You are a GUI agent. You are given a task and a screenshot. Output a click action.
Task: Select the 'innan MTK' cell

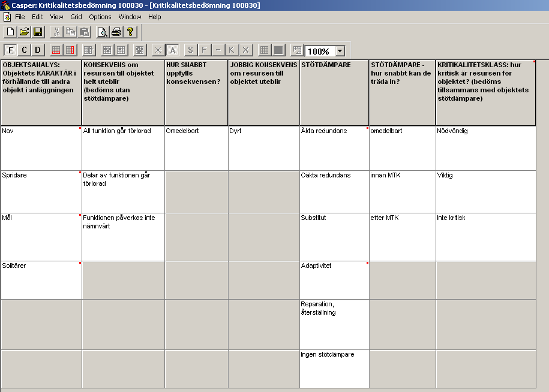402,192
